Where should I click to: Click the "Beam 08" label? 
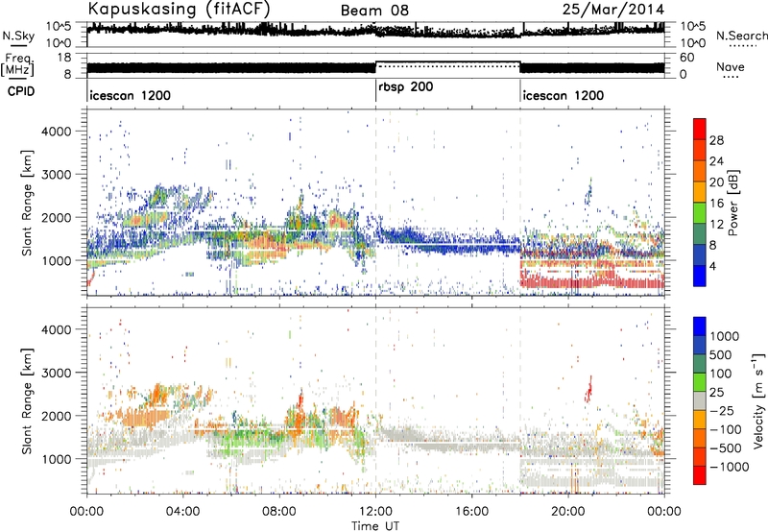point(374,11)
